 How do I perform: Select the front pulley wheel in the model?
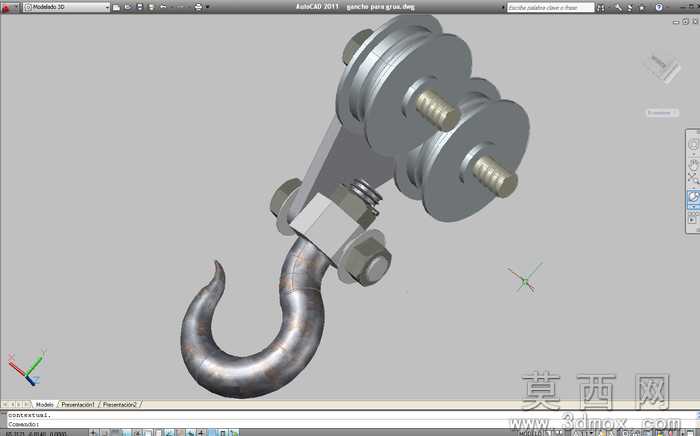click(475, 163)
